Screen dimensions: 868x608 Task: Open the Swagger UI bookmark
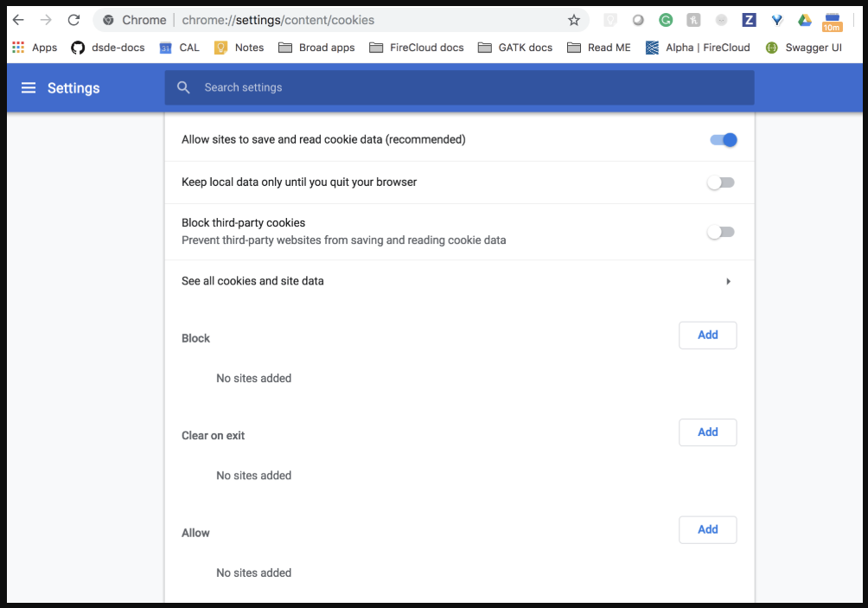[x=803, y=48]
